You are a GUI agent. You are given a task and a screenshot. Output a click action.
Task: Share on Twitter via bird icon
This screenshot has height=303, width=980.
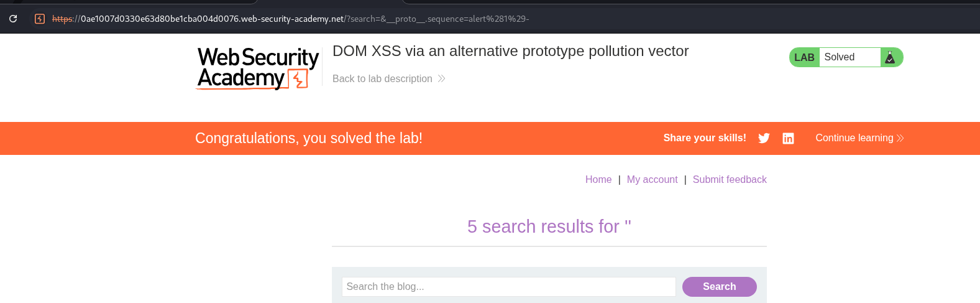click(x=764, y=138)
